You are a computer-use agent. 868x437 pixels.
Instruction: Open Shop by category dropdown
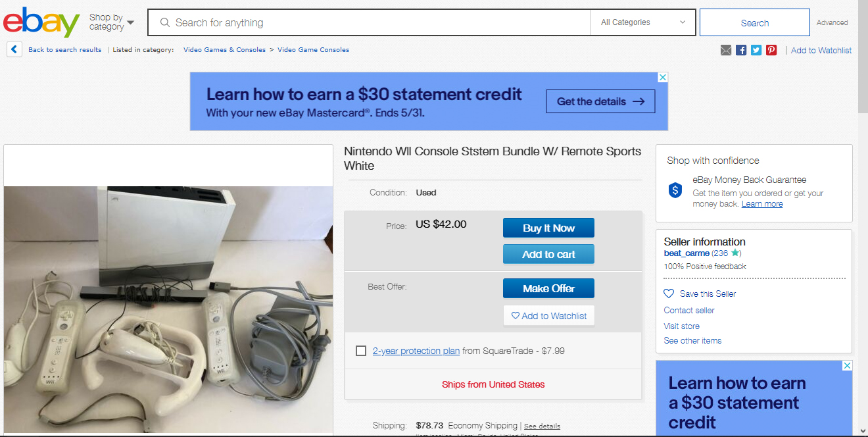111,22
